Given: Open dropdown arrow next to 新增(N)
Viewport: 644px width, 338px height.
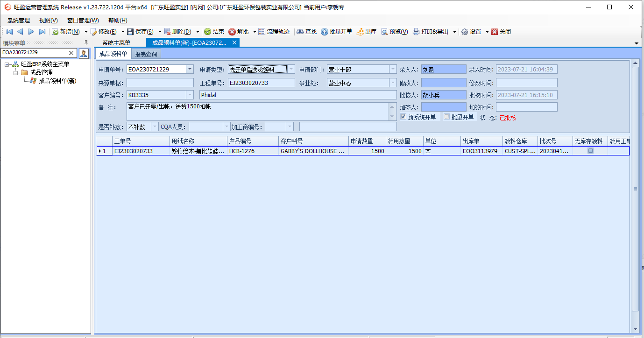Looking at the screenshot, I should 86,32.
